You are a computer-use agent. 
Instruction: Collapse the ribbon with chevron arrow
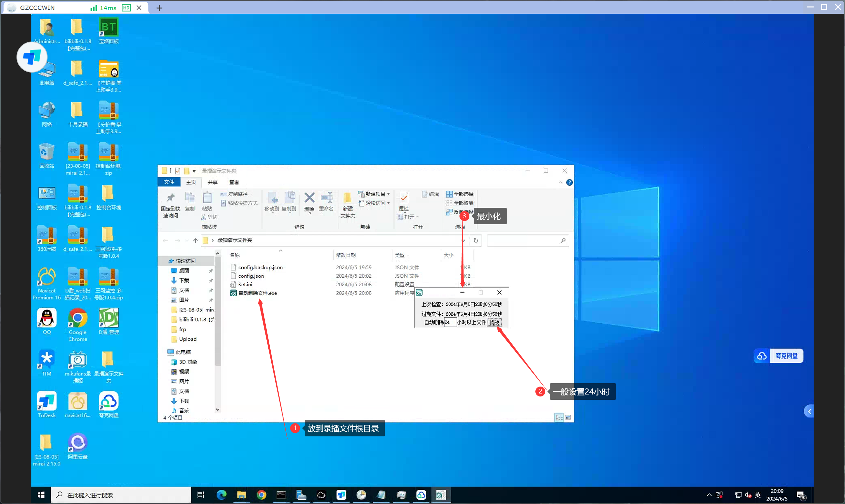(x=560, y=182)
